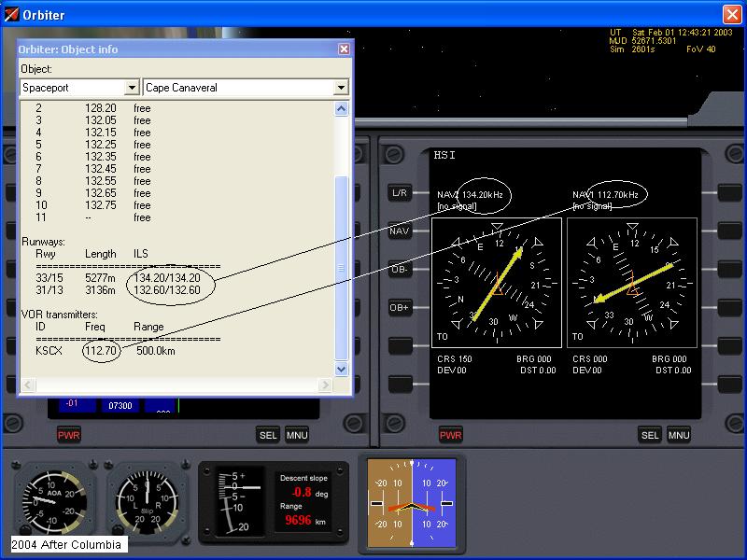Click blank left button below OB+ on HSI MFD

400,345
